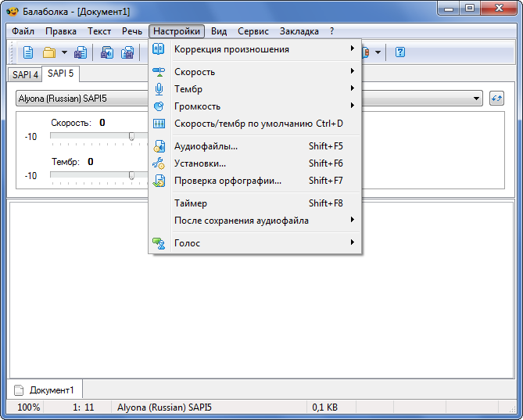Expand После сохранения аудиофайла submenu

point(255,221)
